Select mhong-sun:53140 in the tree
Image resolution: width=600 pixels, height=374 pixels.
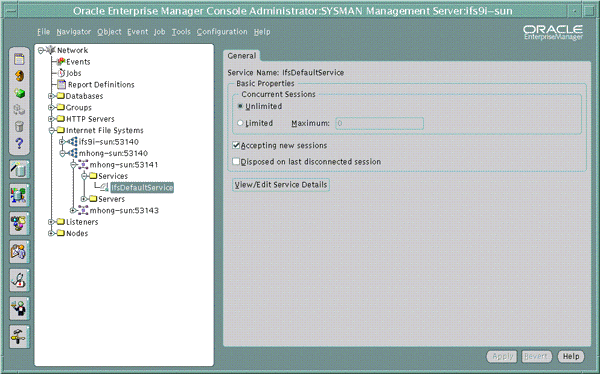pos(113,153)
